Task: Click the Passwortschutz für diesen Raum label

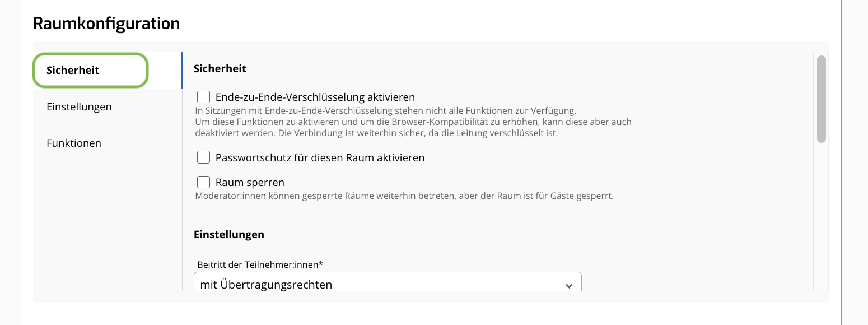Action: (x=320, y=157)
